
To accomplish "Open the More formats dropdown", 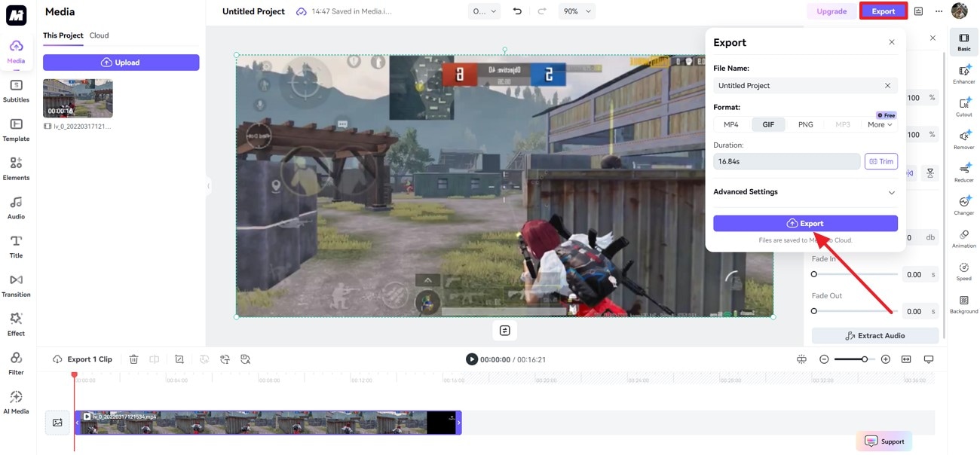I will pyautogui.click(x=880, y=124).
